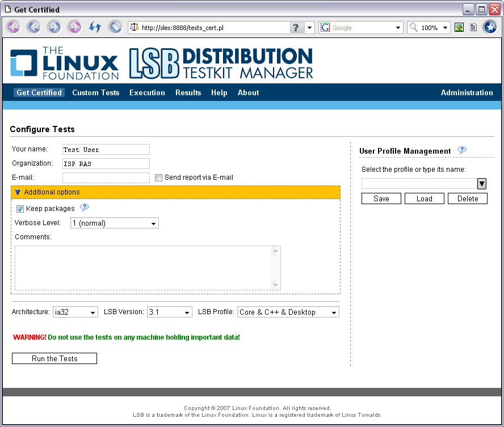This screenshot has width=504, height=427.
Task: Expand the user profile selection list
Action: (x=481, y=184)
